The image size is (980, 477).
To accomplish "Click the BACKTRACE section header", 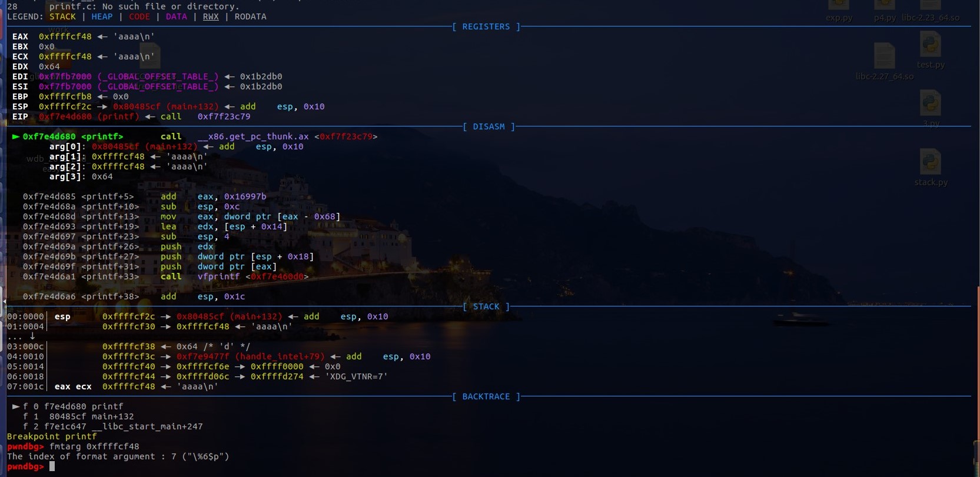I will click(x=486, y=396).
